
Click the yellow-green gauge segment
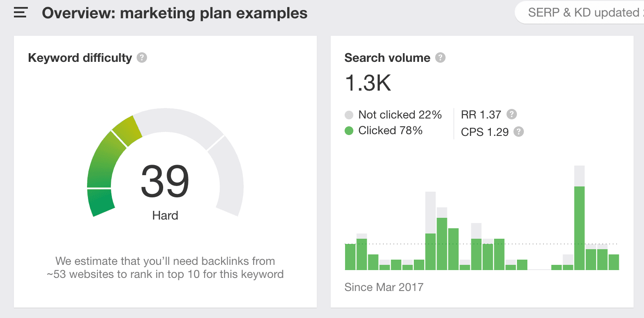[x=127, y=130]
